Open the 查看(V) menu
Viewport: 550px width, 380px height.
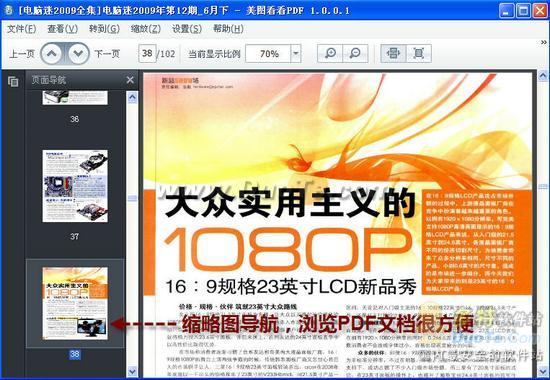tap(62, 29)
